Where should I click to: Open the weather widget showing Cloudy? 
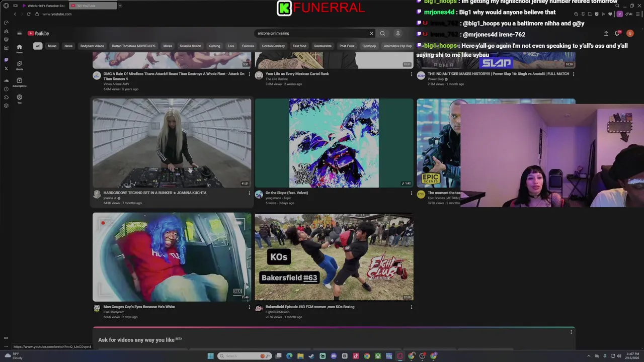point(14,356)
